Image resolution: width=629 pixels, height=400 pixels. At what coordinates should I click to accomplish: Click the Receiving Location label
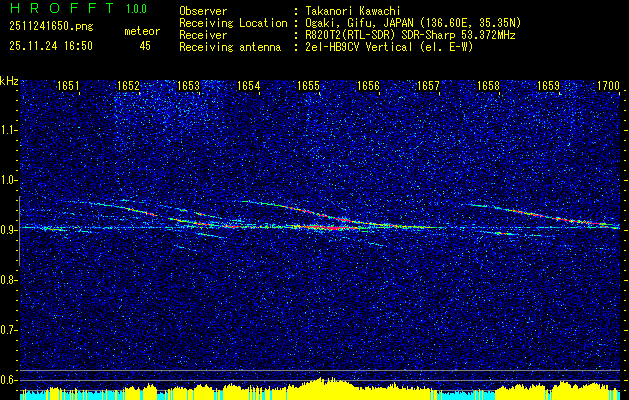coord(233,23)
